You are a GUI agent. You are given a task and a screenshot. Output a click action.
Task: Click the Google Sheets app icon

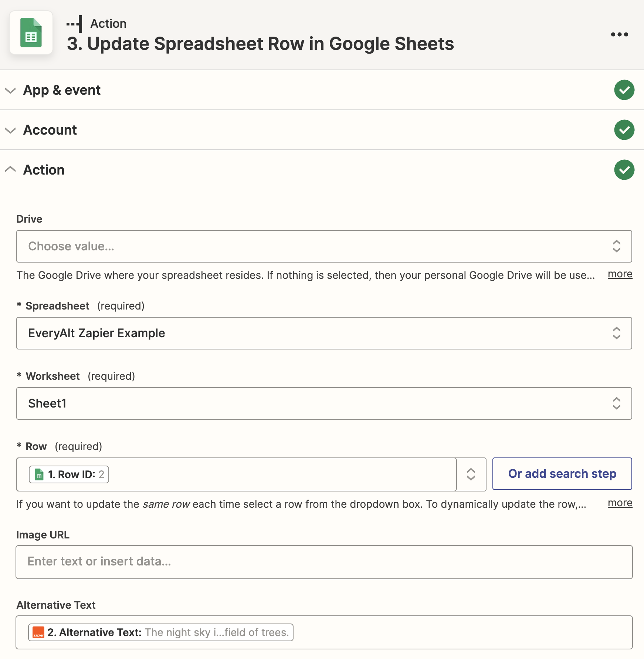(x=31, y=33)
